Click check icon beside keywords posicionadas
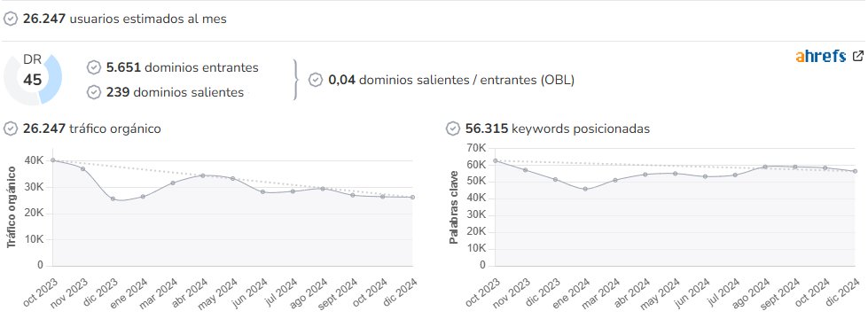The width and height of the screenshot is (868, 319). click(453, 128)
